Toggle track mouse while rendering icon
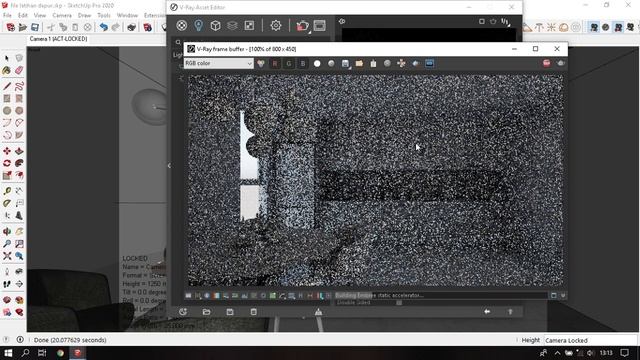 click(x=401, y=63)
